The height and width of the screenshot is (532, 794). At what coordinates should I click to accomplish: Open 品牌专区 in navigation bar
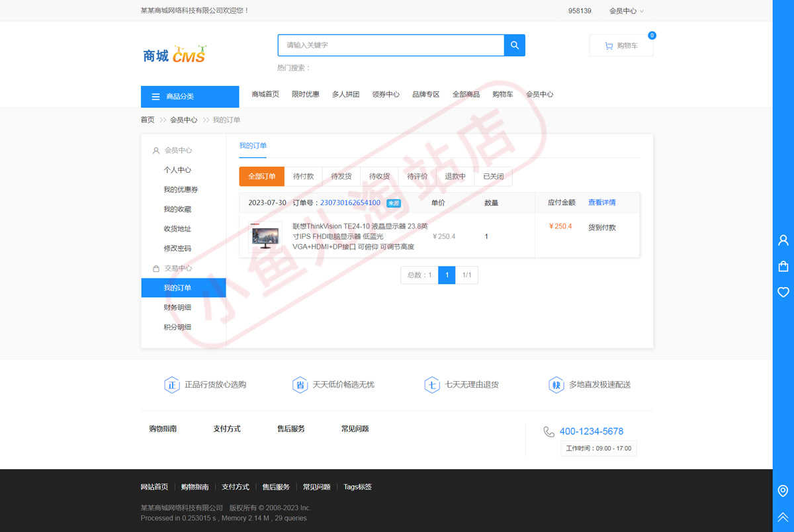pyautogui.click(x=426, y=95)
